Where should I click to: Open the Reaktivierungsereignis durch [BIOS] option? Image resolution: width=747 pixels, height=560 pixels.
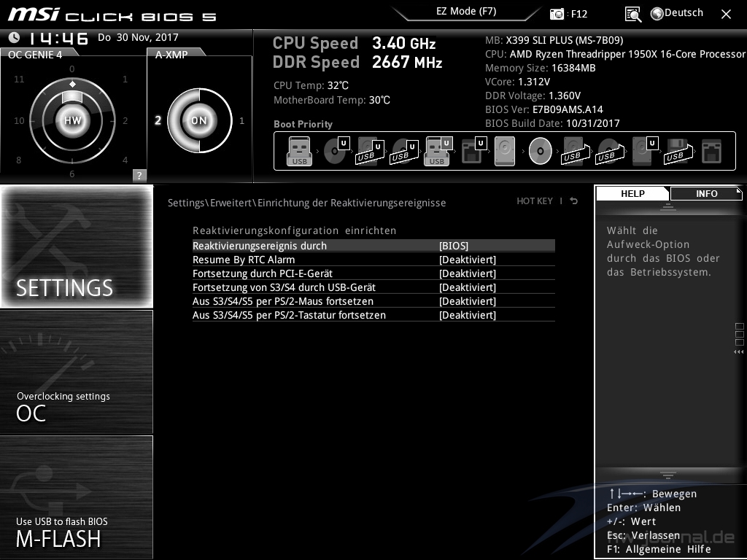(x=453, y=246)
